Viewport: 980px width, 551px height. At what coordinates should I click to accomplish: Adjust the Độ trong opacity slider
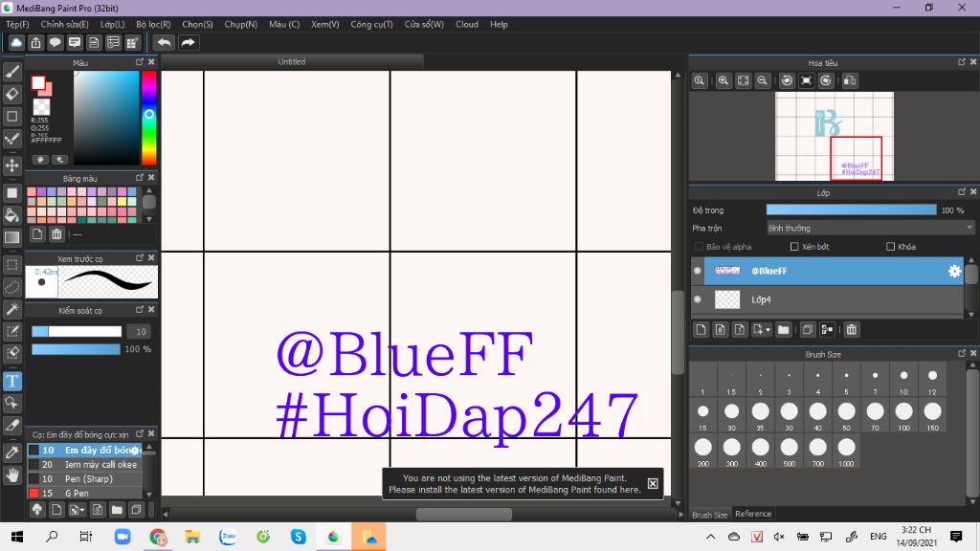[851, 210]
